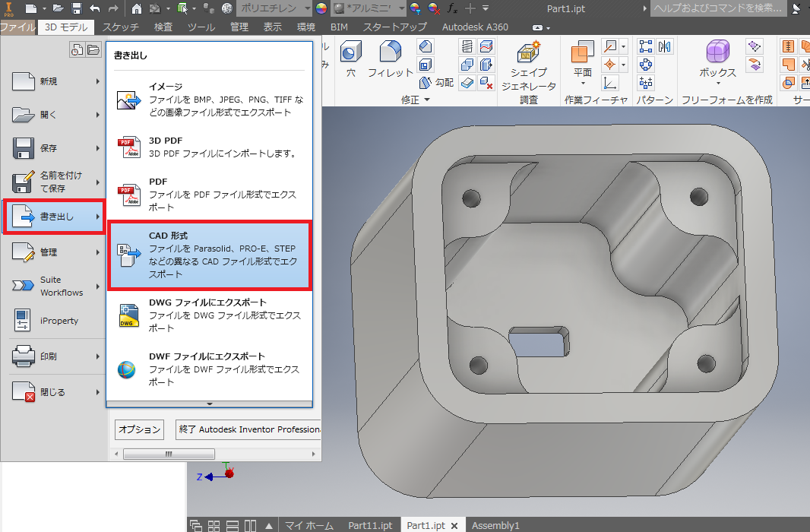Open the 印刷 print submenu

[x=55, y=356]
